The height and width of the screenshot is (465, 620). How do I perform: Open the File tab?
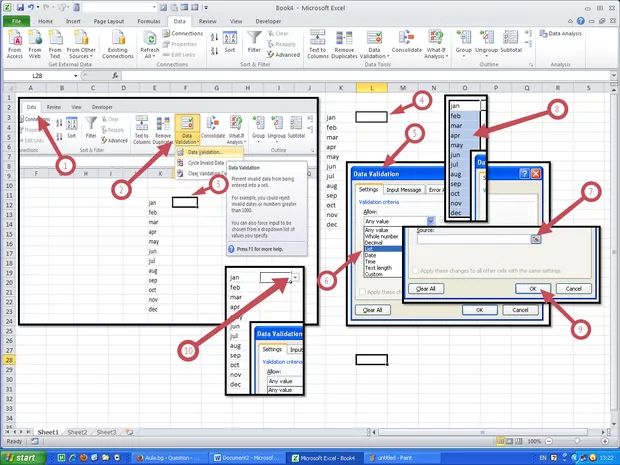point(17,21)
